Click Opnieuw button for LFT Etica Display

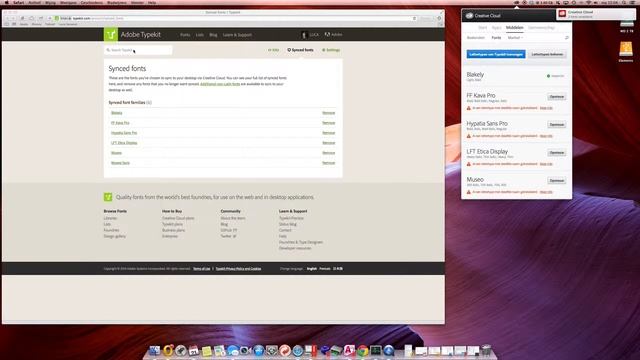[556, 153]
